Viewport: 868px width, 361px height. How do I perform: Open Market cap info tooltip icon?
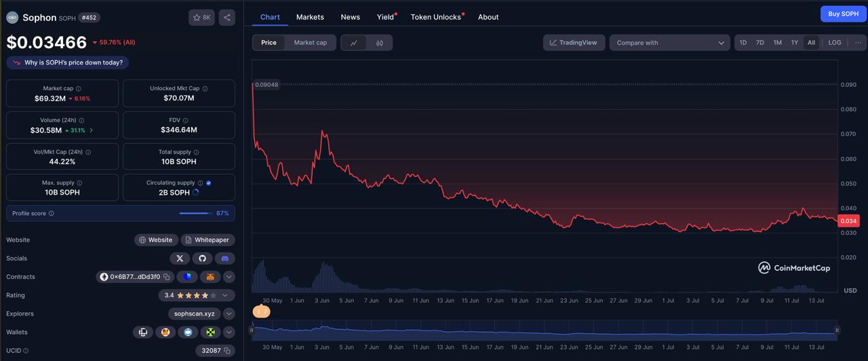79,89
